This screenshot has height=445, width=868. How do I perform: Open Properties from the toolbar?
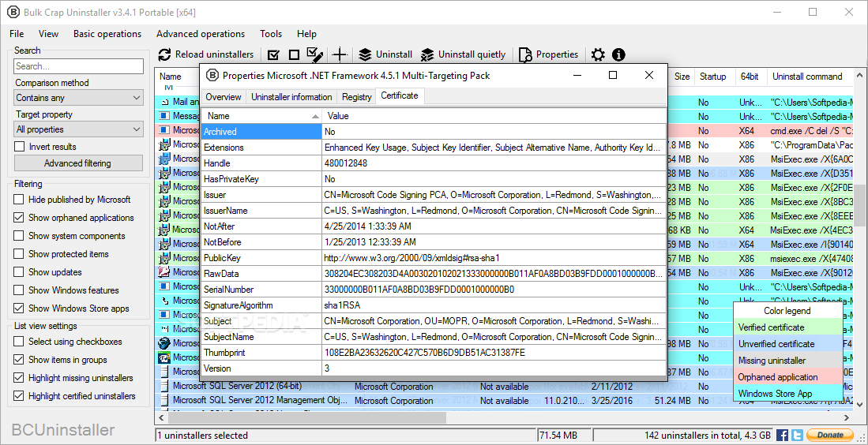[x=549, y=54]
